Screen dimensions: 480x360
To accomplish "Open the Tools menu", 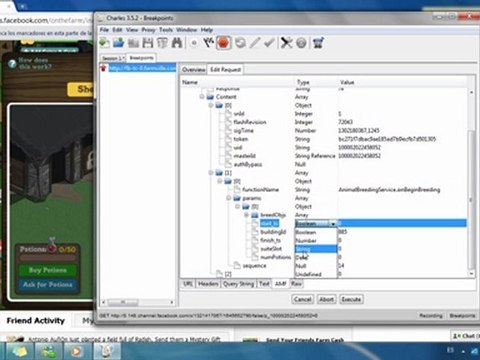I will [166, 30].
